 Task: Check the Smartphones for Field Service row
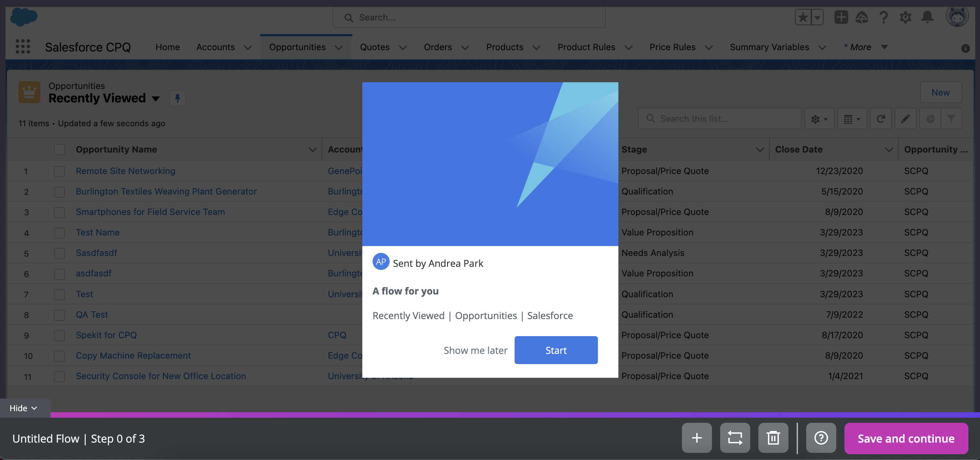[x=59, y=213]
